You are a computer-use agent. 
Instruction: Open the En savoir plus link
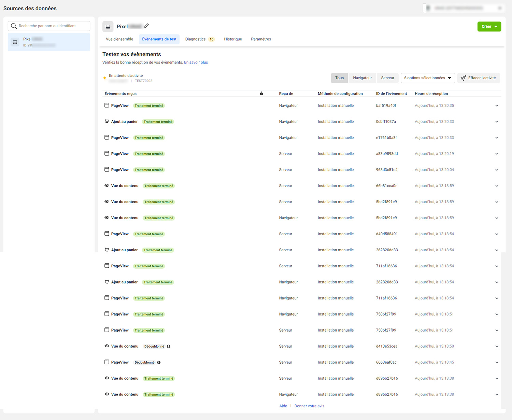196,62
